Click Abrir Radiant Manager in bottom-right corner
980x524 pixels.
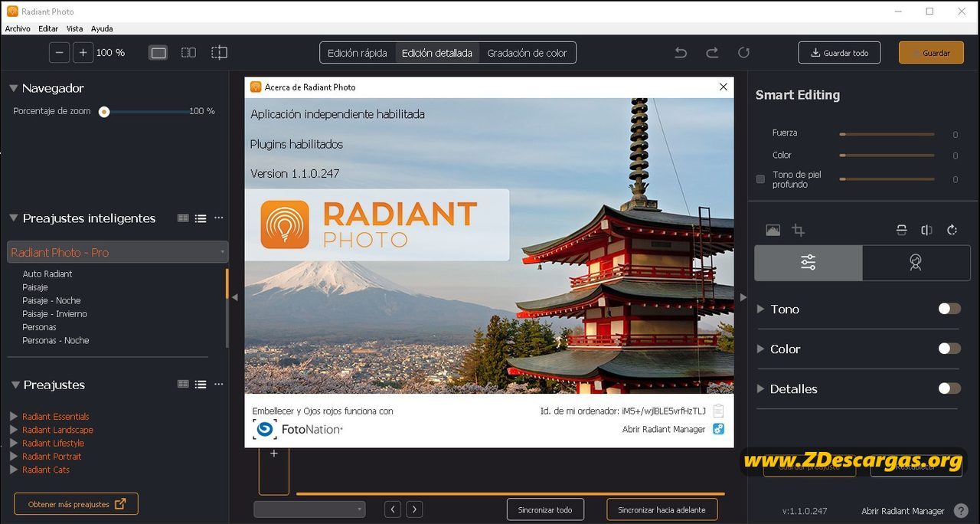(903, 511)
